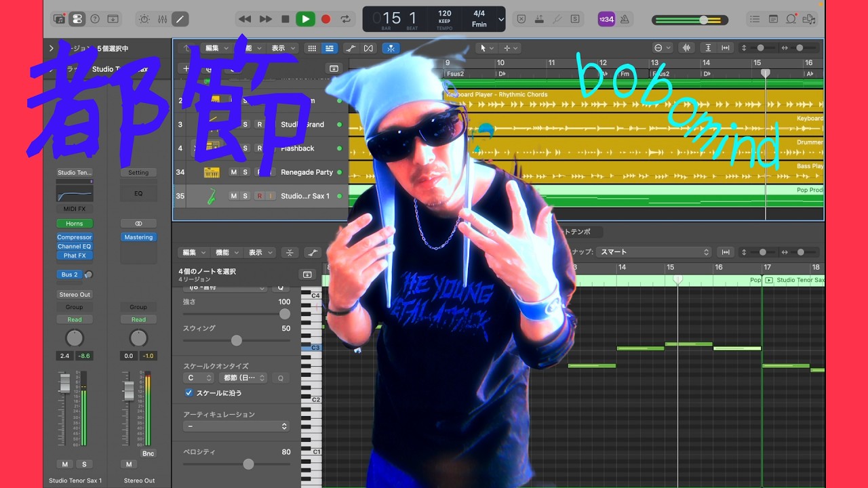Click the Mastering plug-in slot

(138, 237)
